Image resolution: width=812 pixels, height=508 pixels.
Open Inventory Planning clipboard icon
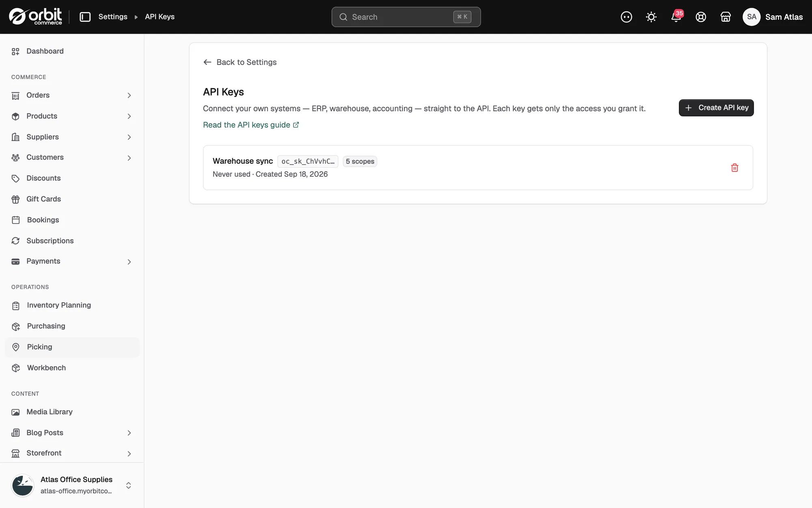point(15,306)
